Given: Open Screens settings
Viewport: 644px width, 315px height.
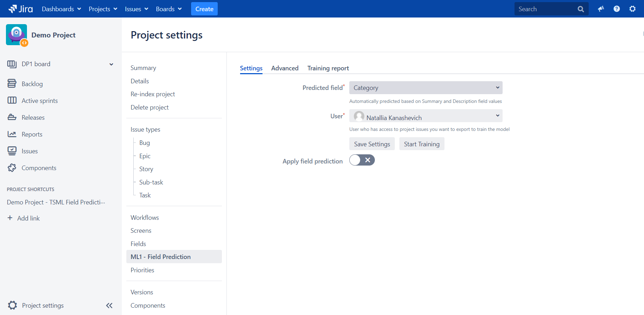Looking at the screenshot, I should point(141,231).
